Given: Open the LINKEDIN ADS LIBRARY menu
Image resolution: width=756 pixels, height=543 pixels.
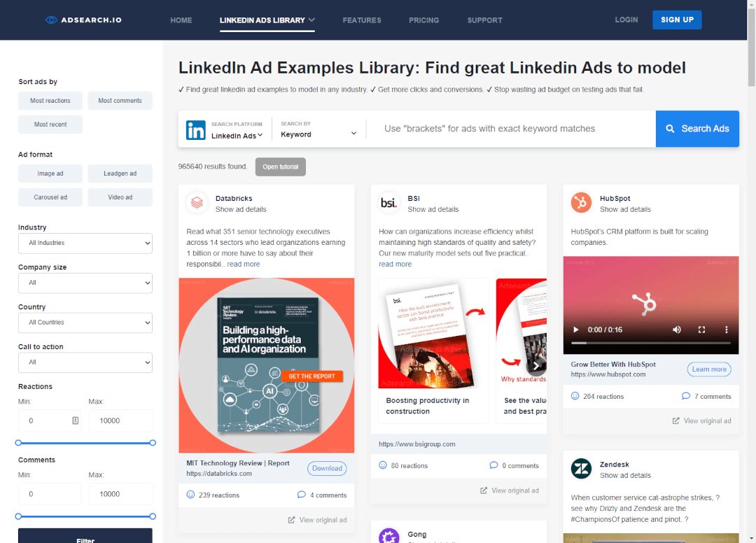Looking at the screenshot, I should point(267,20).
